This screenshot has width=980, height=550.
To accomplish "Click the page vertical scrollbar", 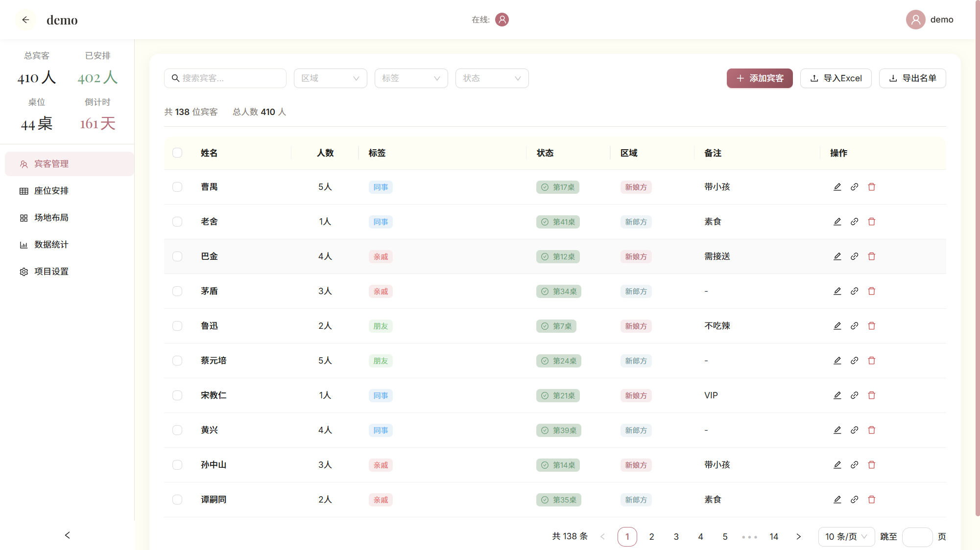I will (977, 259).
